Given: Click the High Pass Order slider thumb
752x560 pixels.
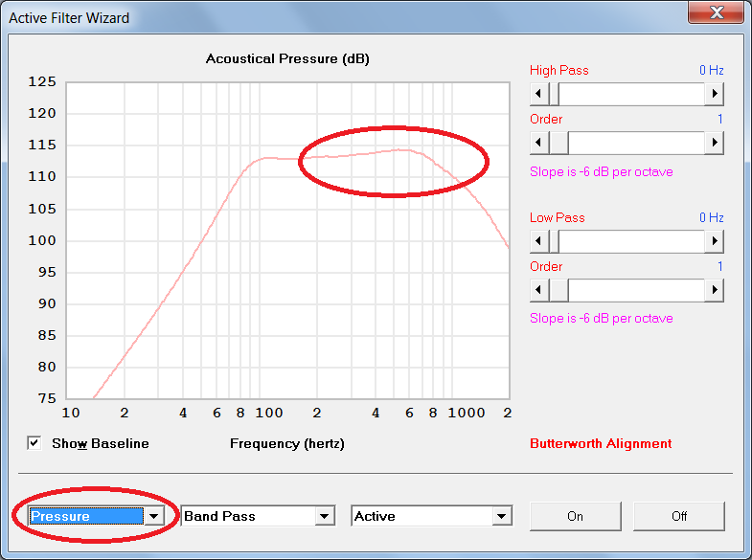Looking at the screenshot, I should pos(558,143).
